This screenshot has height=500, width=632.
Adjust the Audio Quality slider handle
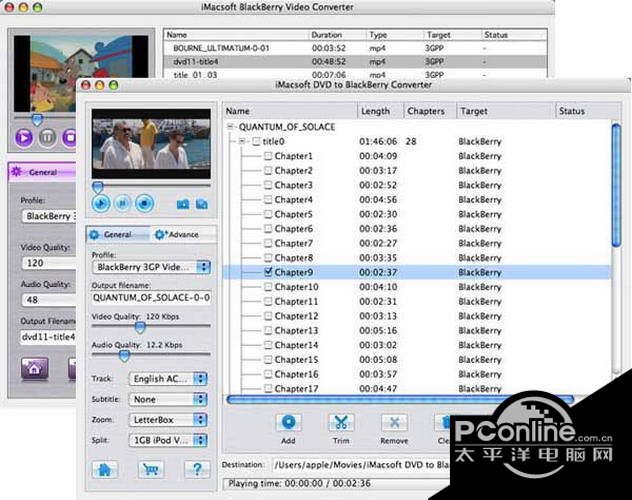125,355
